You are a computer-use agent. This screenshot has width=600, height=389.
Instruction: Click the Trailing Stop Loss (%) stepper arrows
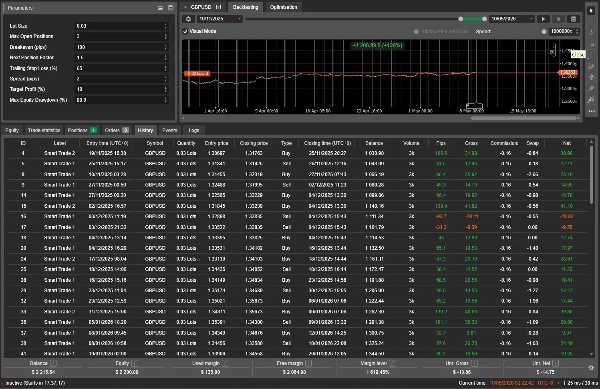click(165, 68)
